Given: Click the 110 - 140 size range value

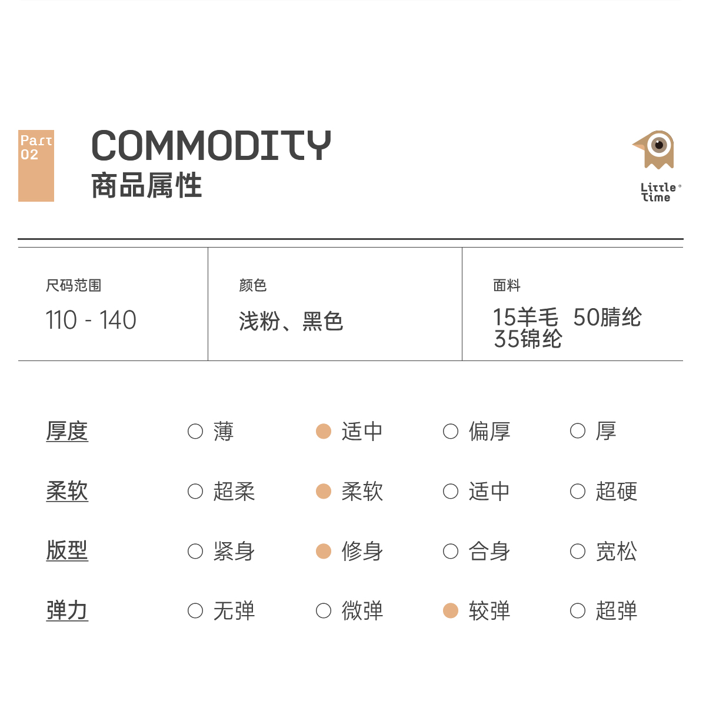Looking at the screenshot, I should coord(91,320).
